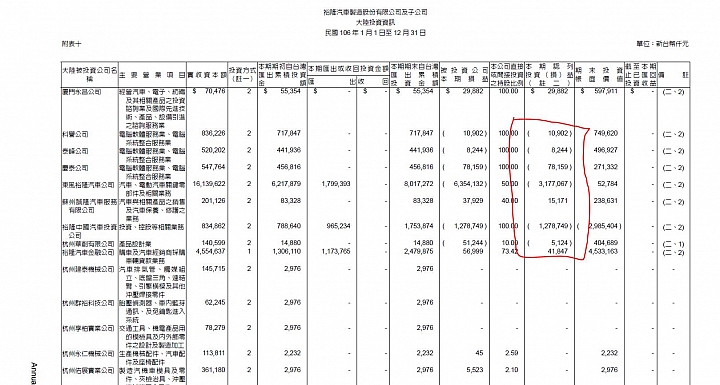Select the carrying value 4,533,163

(x=604, y=251)
